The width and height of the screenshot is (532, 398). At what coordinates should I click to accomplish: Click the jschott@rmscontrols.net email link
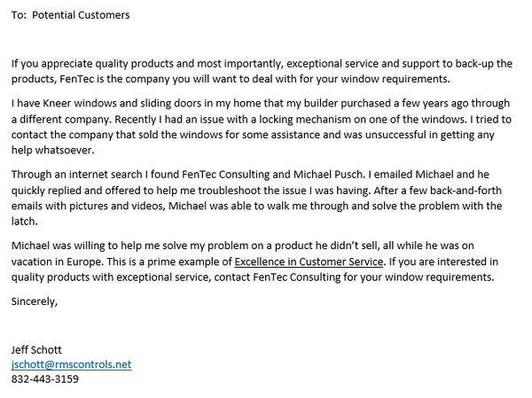coord(71,364)
